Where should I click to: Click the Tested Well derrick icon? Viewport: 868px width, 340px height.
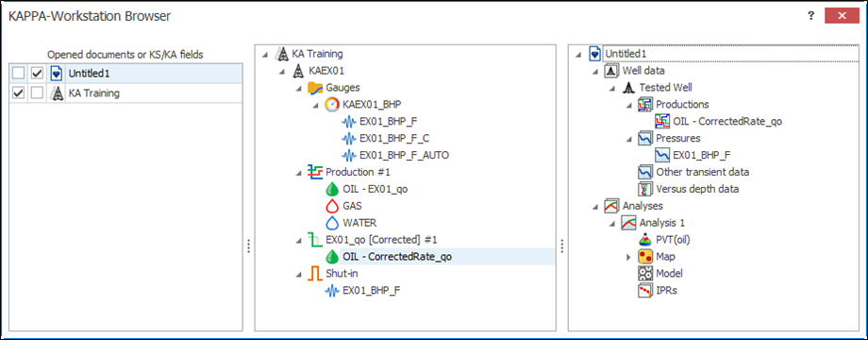628,88
